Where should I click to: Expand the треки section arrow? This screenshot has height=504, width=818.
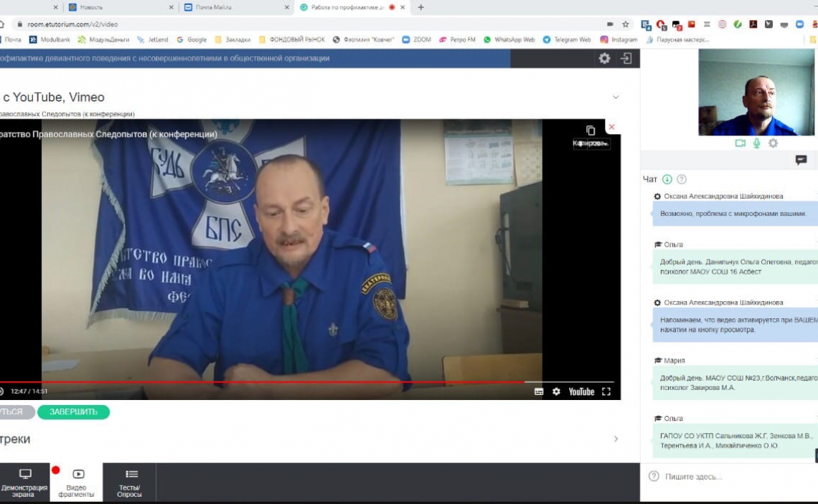tap(615, 439)
